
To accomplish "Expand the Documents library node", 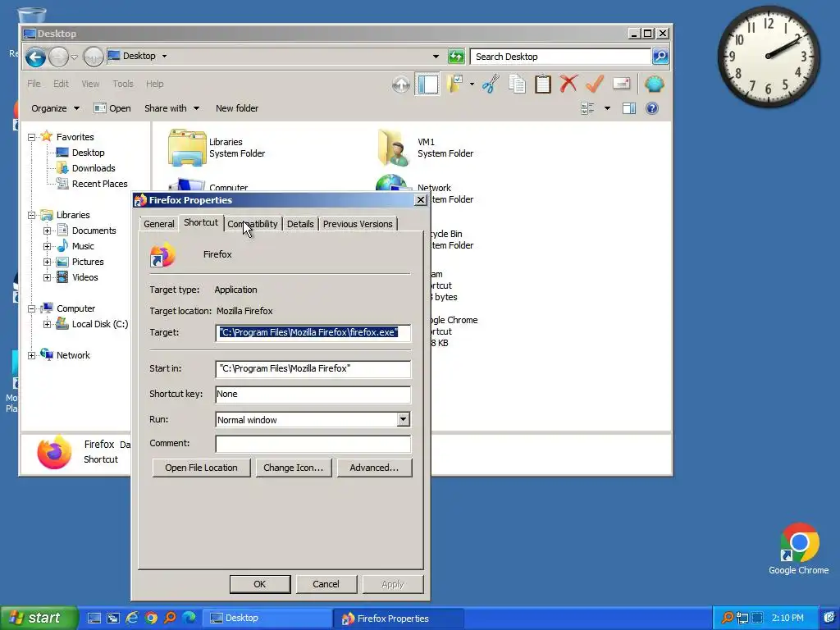I will click(47, 231).
